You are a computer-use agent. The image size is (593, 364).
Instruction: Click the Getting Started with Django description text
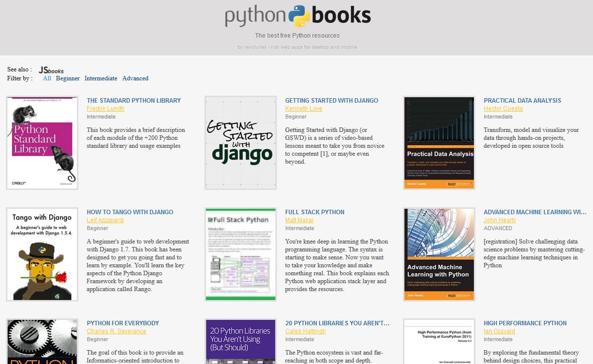(x=334, y=146)
